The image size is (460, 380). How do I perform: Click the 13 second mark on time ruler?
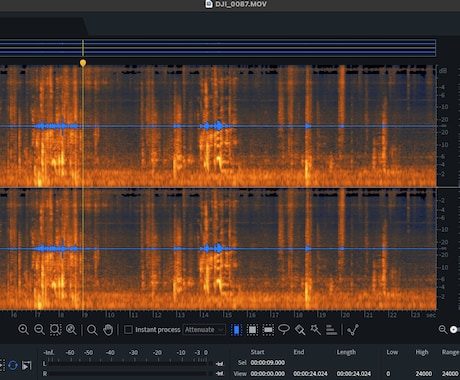[x=180, y=315]
